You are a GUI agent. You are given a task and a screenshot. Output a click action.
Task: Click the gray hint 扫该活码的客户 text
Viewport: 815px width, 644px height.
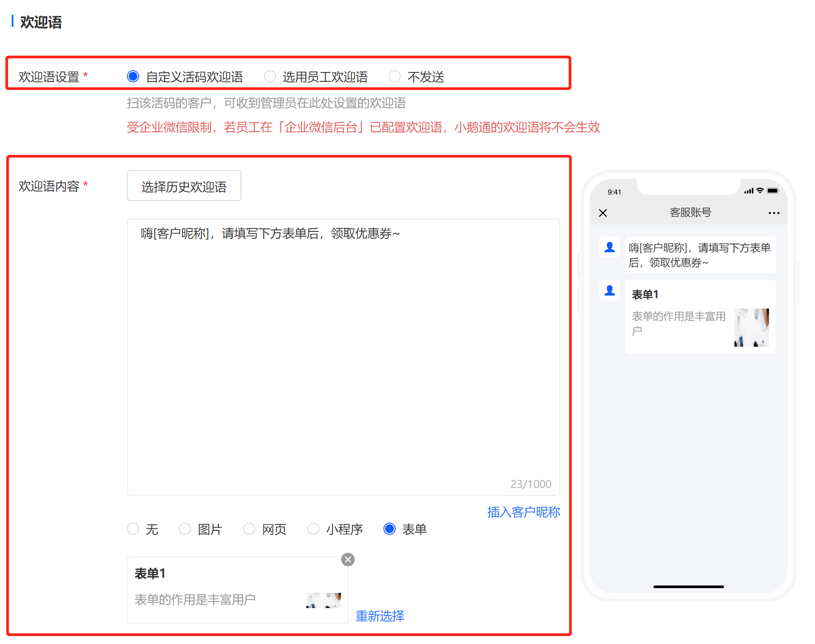pyautogui.click(x=266, y=103)
